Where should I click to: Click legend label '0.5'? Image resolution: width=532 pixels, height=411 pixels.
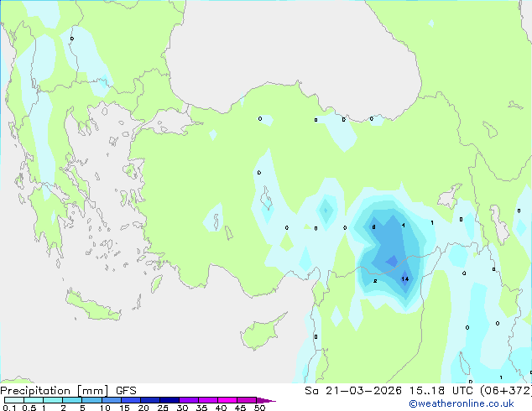pyautogui.click(x=29, y=408)
